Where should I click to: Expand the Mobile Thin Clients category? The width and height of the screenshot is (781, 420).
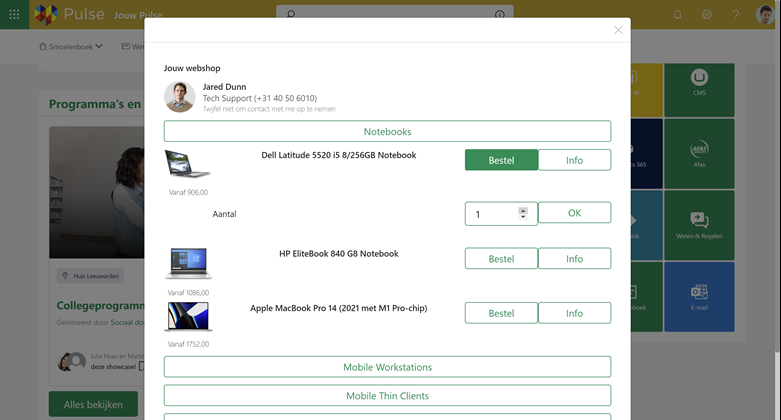pyautogui.click(x=387, y=396)
